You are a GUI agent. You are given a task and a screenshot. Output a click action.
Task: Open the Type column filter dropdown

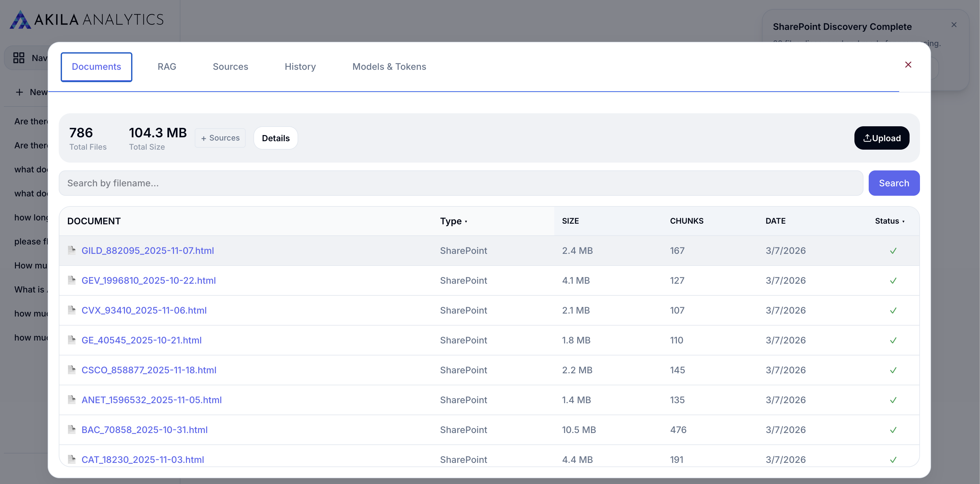click(466, 221)
